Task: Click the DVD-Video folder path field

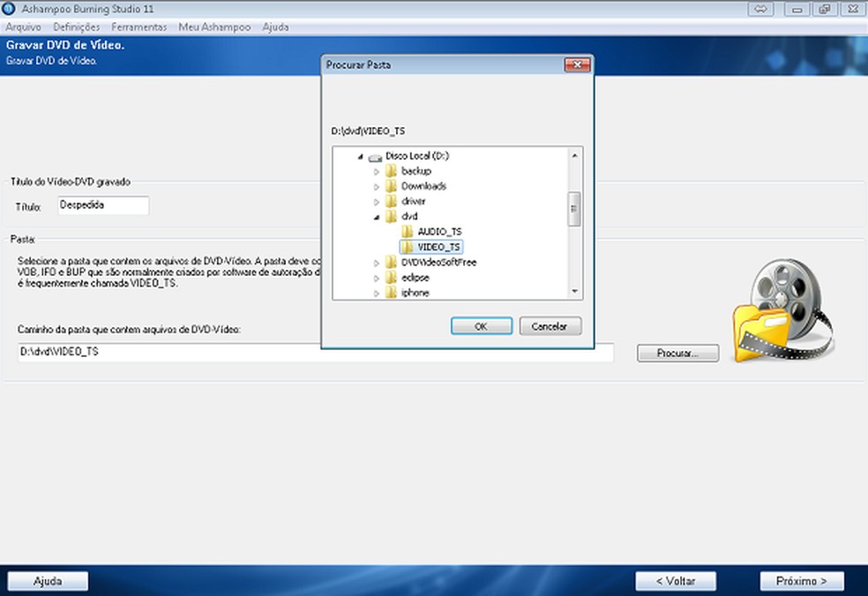Action: pos(316,352)
